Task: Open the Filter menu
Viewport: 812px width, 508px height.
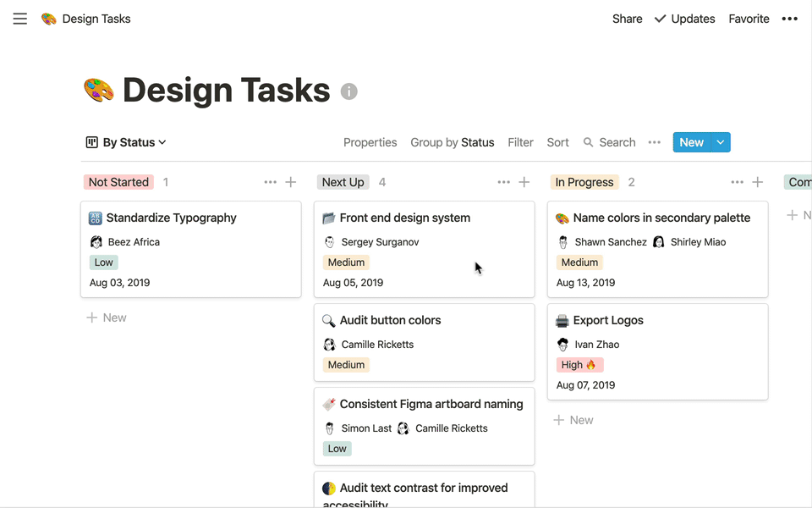Action: point(520,142)
